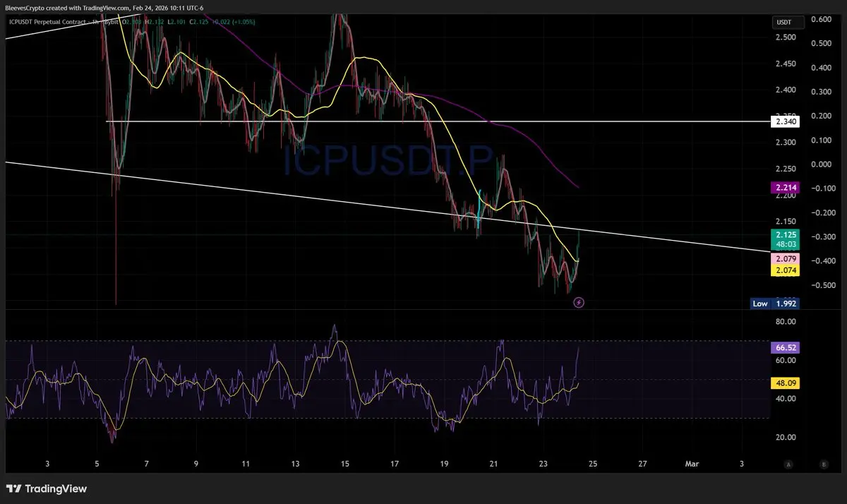This screenshot has width=847, height=504.
Task: Toggle the 'B' scale button
Action: (823, 464)
